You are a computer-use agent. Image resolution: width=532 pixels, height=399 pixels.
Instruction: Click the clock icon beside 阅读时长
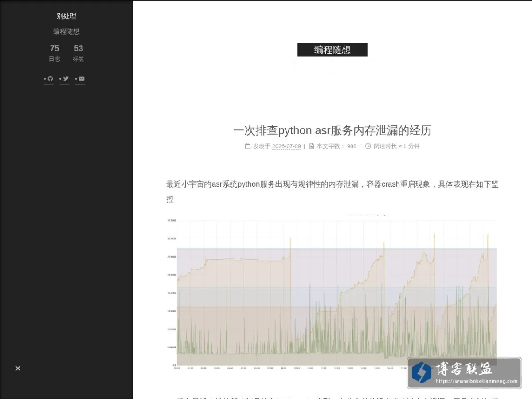pos(368,146)
